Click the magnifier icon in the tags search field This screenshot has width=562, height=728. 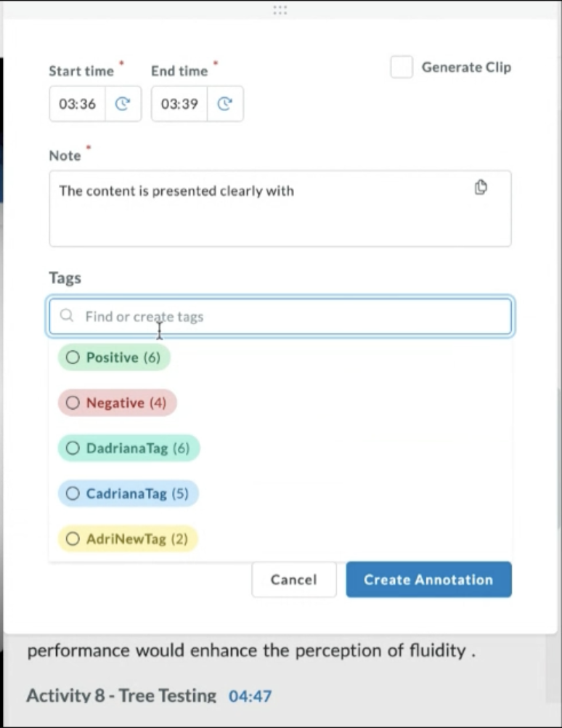tap(66, 315)
